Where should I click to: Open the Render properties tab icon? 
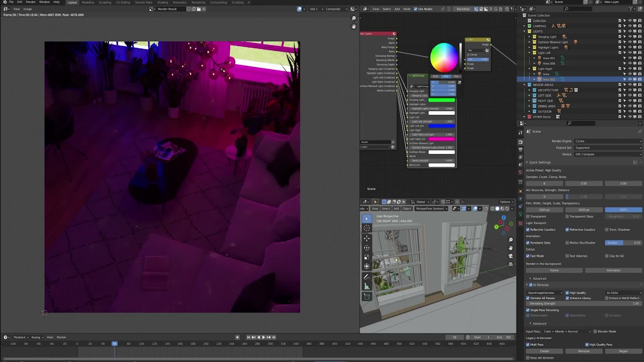pyautogui.click(x=520, y=142)
